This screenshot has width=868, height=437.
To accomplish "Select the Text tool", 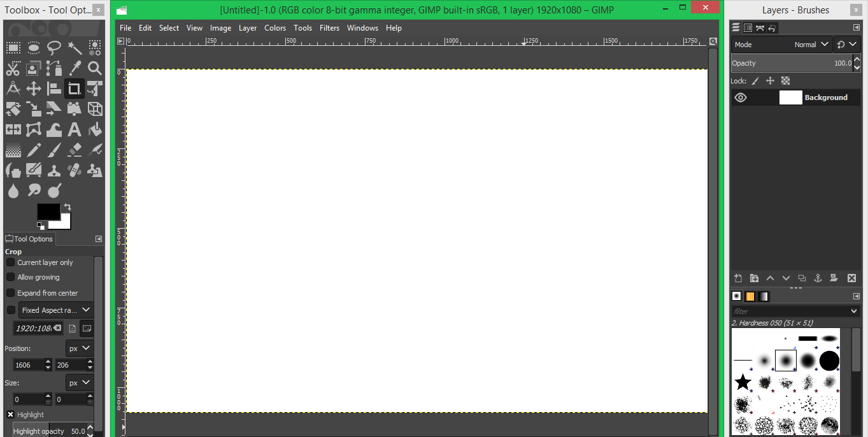I will click(75, 129).
